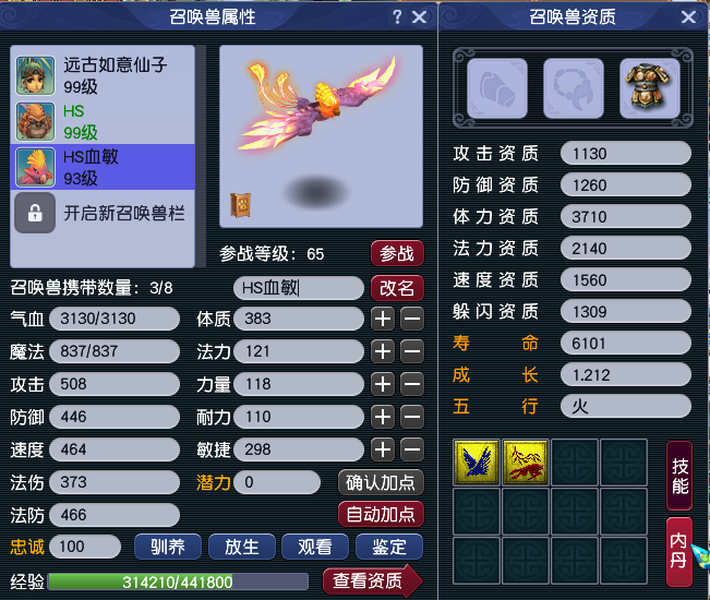Click the empty collar equipment slot
This screenshot has height=600, width=710.
point(573,89)
